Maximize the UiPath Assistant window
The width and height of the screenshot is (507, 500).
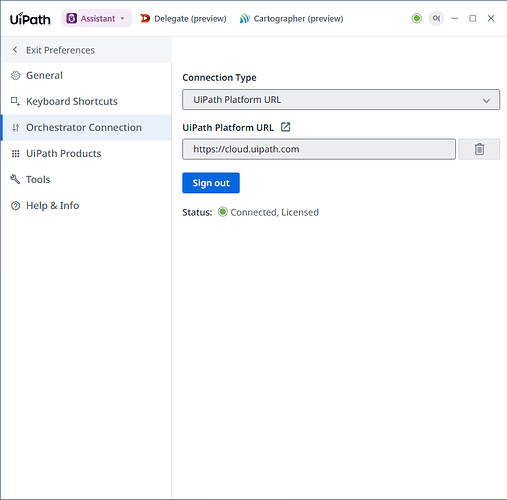pos(472,18)
